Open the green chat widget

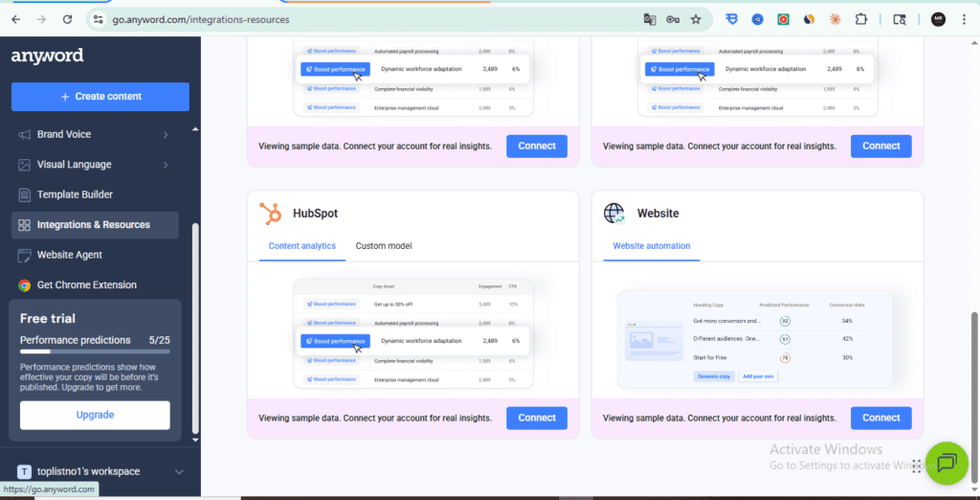point(947,463)
